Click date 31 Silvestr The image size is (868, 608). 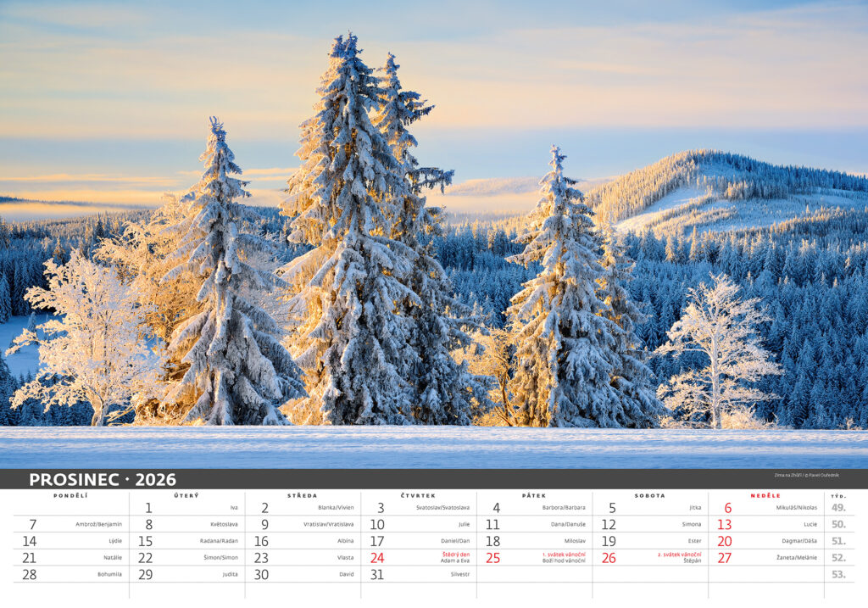[377, 574]
